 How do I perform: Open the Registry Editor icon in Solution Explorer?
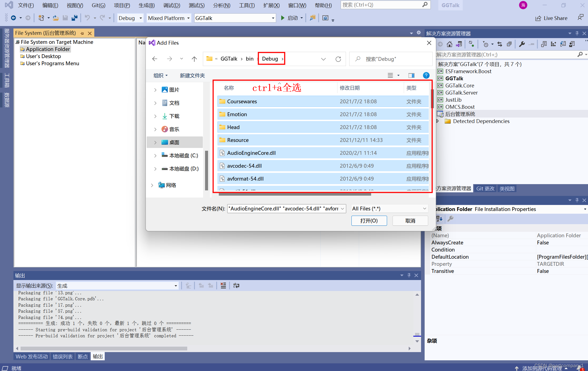tap(553, 44)
